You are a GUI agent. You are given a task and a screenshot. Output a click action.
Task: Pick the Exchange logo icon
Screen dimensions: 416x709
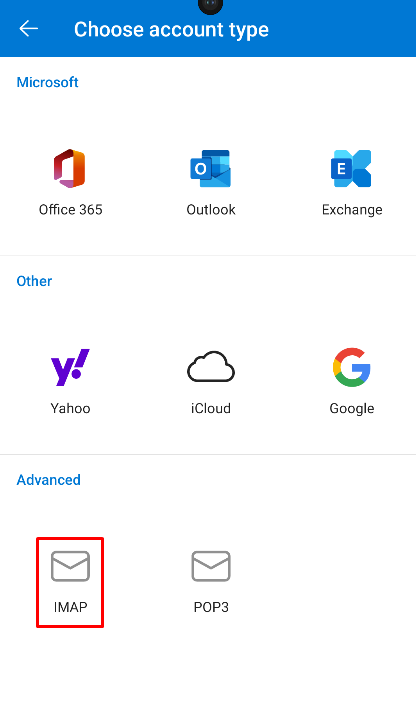351,168
